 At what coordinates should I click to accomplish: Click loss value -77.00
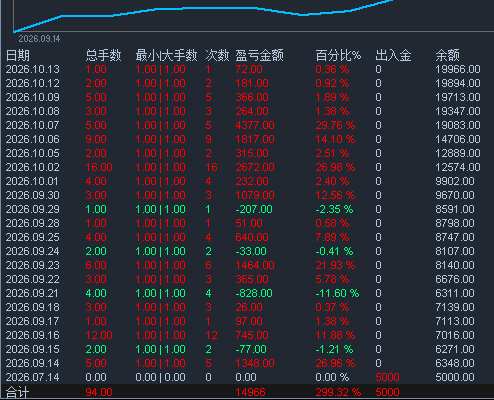(251, 349)
